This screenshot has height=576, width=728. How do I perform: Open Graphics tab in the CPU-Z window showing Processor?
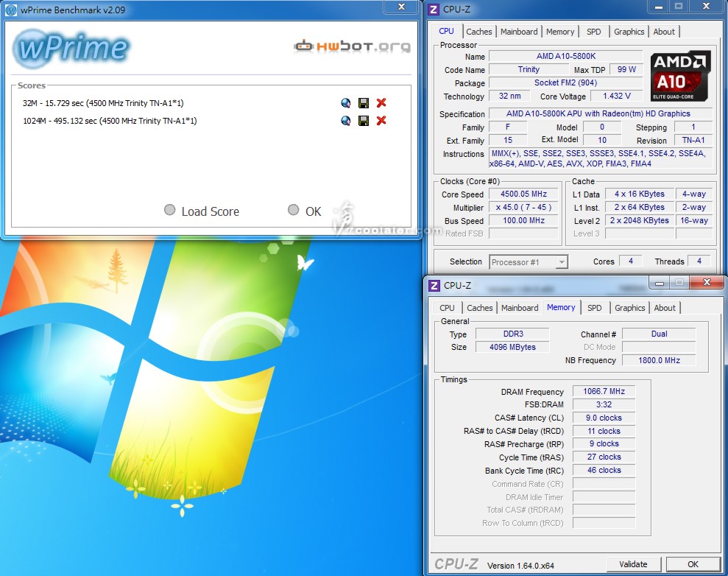(629, 32)
